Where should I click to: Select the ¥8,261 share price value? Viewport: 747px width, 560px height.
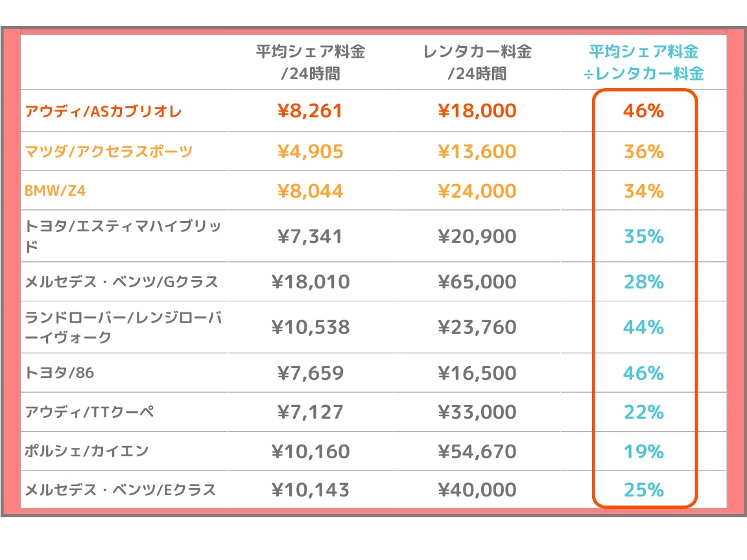pos(310,111)
